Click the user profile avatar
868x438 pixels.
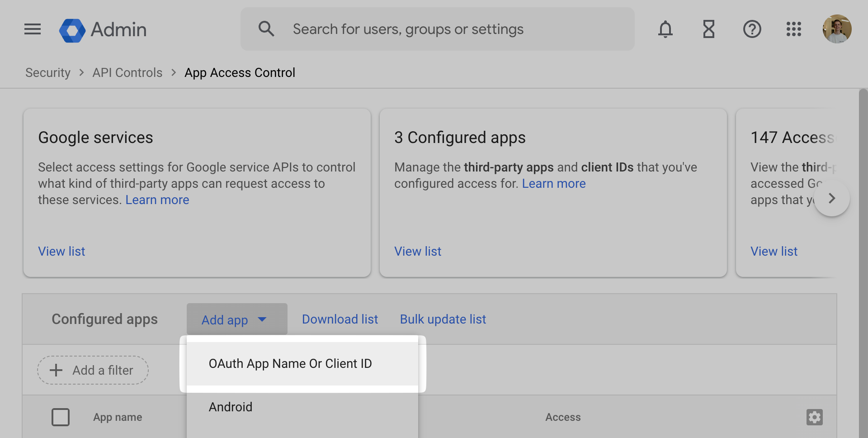[837, 29]
